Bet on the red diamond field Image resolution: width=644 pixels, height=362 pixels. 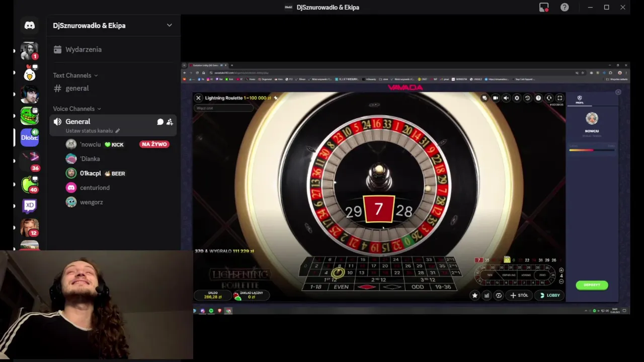[x=367, y=287]
